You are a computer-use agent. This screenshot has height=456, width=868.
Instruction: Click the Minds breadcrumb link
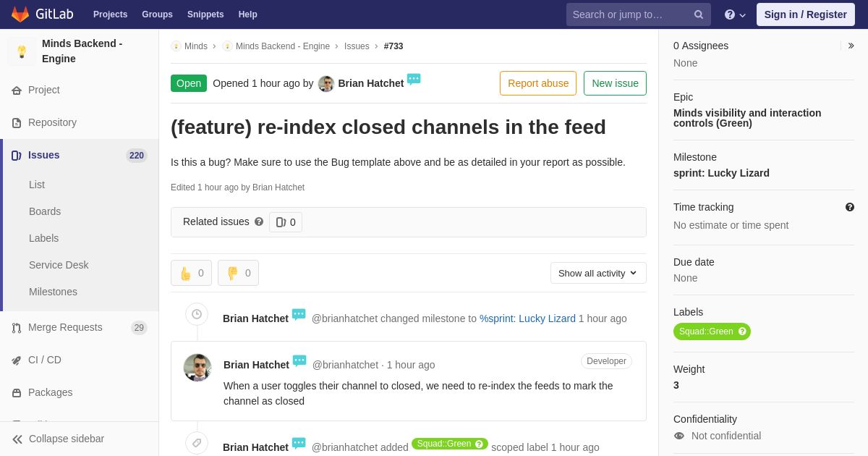(195, 46)
